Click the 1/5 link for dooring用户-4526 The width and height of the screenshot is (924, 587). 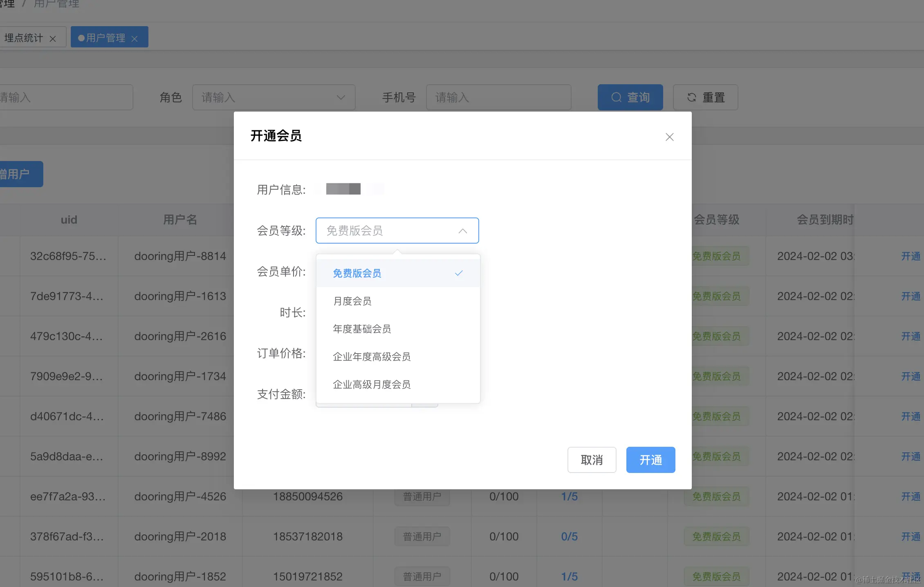(x=569, y=497)
